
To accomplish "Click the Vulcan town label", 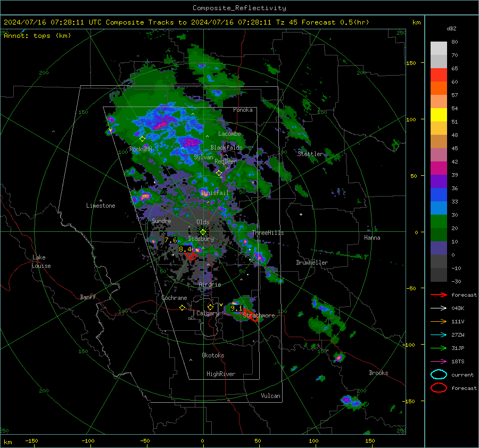I will click(x=271, y=396).
